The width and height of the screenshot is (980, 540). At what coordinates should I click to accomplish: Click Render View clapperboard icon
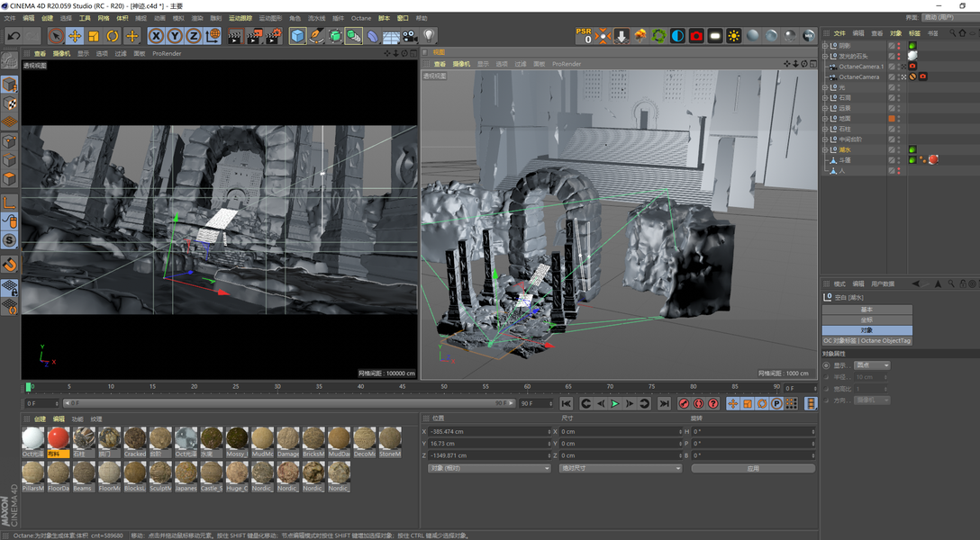coord(235,36)
